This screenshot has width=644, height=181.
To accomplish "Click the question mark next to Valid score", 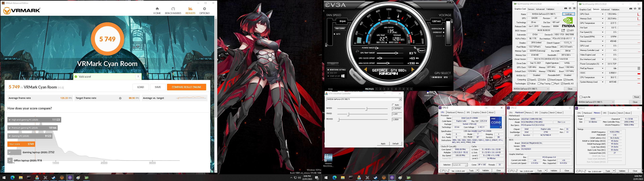I will [138, 77].
